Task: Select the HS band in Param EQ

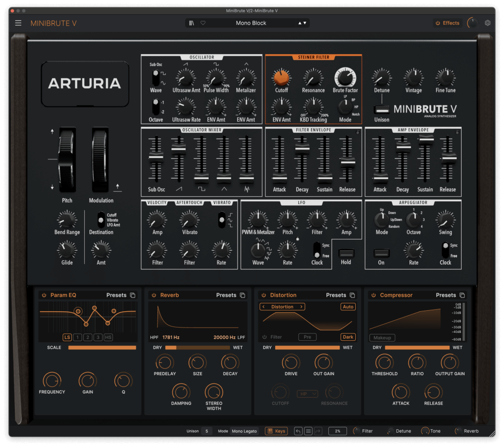Action: (x=108, y=337)
